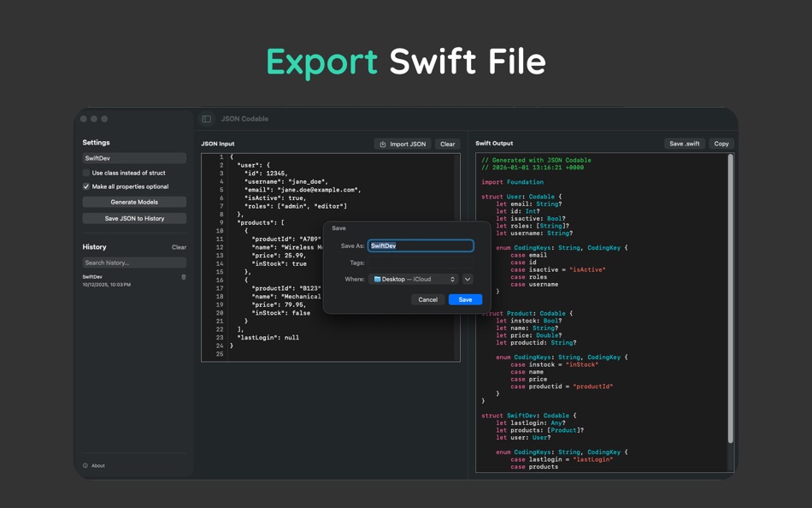Click the up-down arrows on Desktop — iCloud
Image resolution: width=812 pixels, height=508 pixels.
(452, 279)
